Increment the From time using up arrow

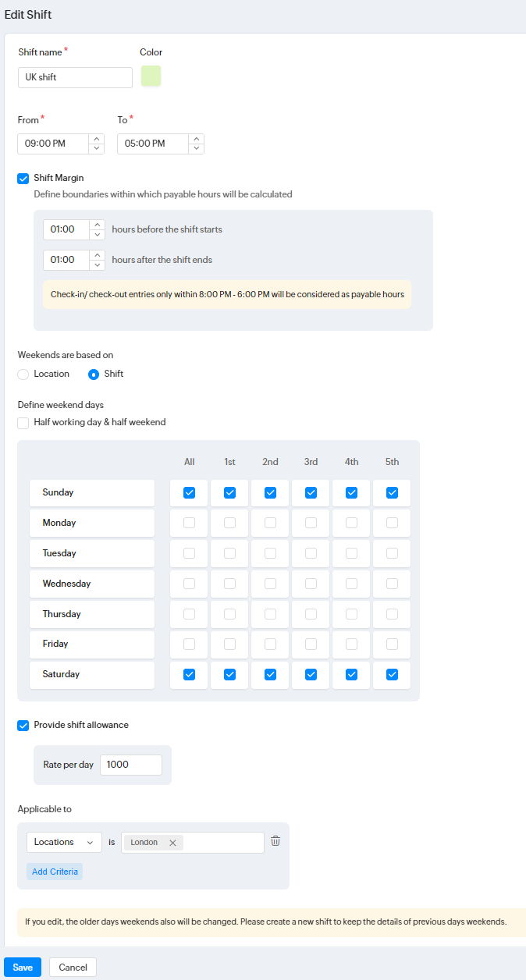point(97,139)
